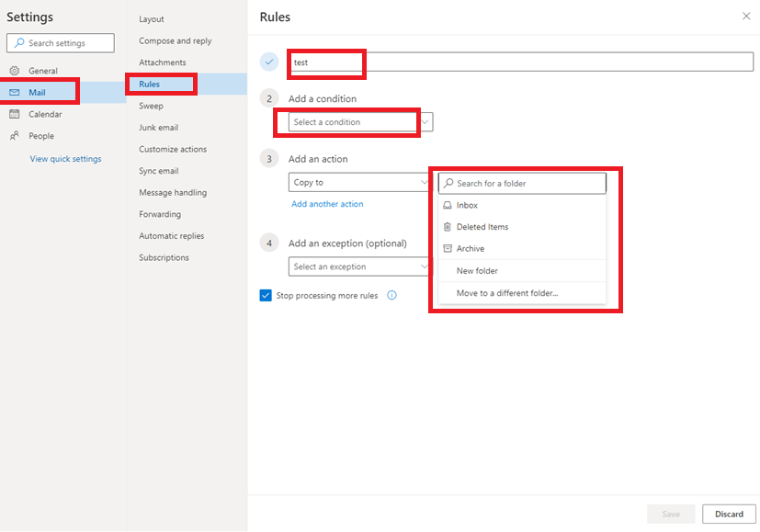Open the Select an exception dropdown

coord(360,266)
